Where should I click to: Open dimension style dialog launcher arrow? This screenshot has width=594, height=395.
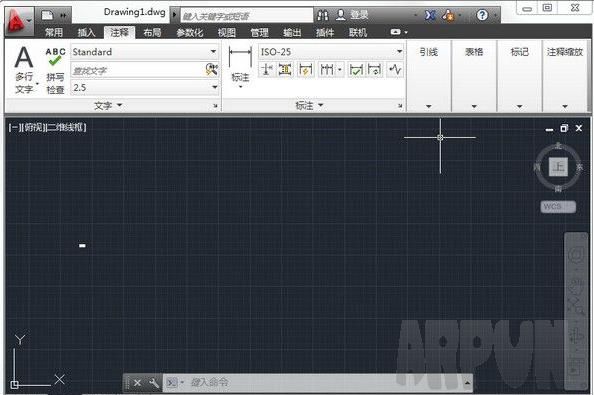tap(400, 106)
